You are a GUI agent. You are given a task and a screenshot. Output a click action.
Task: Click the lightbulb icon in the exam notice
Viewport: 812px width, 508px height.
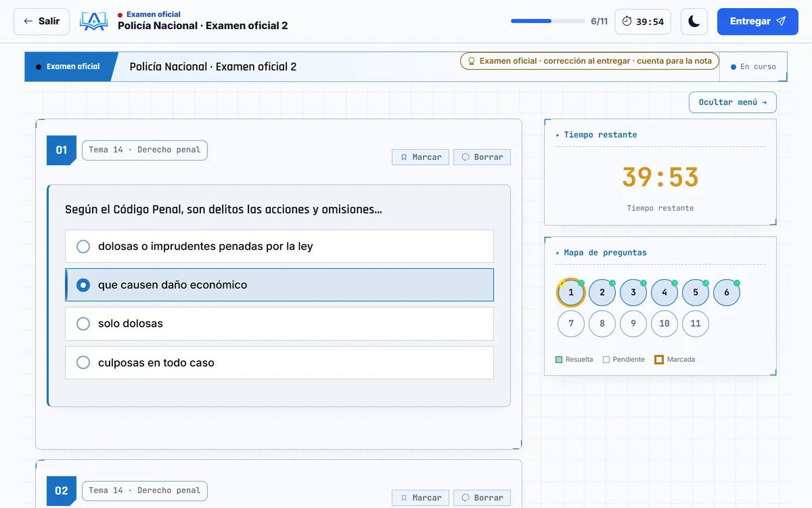472,61
